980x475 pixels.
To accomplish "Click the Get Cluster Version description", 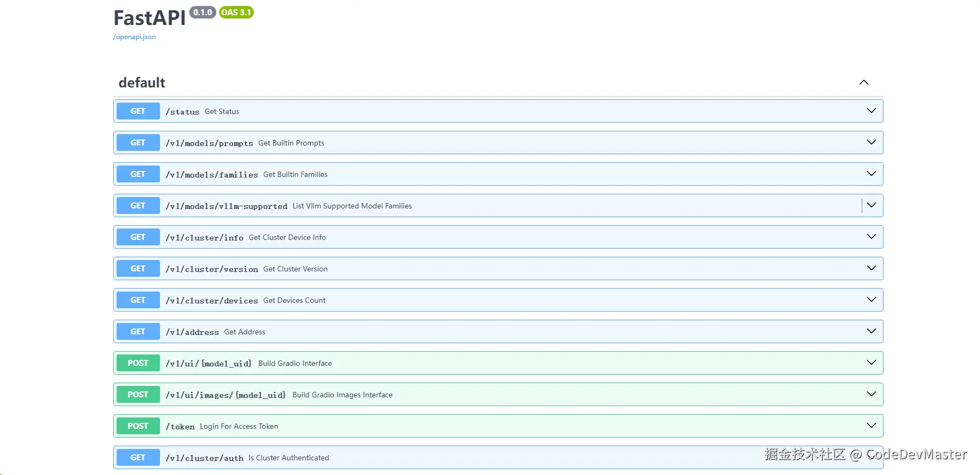I will click(296, 269).
